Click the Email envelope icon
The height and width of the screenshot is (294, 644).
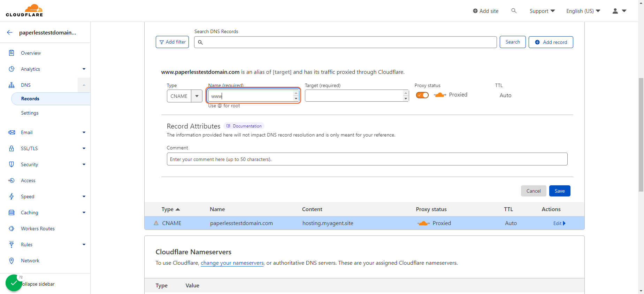tap(11, 132)
